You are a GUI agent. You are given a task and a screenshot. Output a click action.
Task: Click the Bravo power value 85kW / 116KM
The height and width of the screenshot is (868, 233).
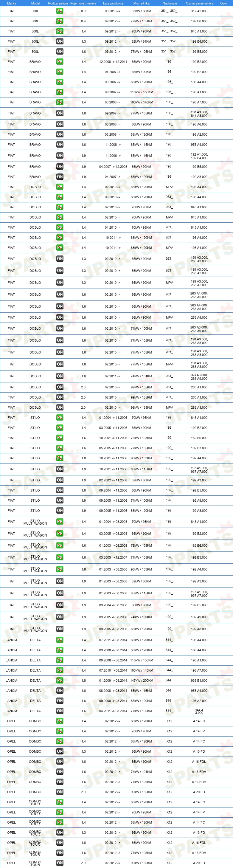(x=142, y=156)
